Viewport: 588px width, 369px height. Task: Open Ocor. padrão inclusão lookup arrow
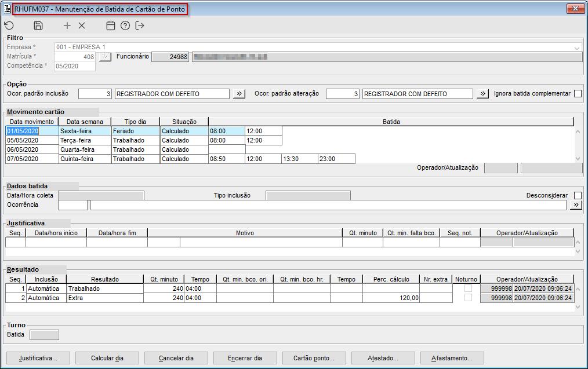pyautogui.click(x=239, y=94)
